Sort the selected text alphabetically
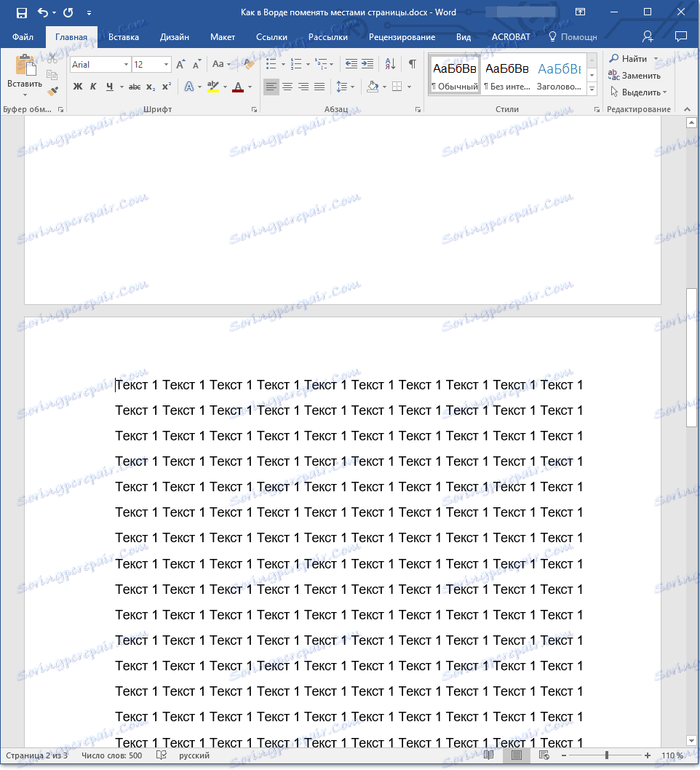Viewport: 700px width, 770px height. click(x=390, y=64)
